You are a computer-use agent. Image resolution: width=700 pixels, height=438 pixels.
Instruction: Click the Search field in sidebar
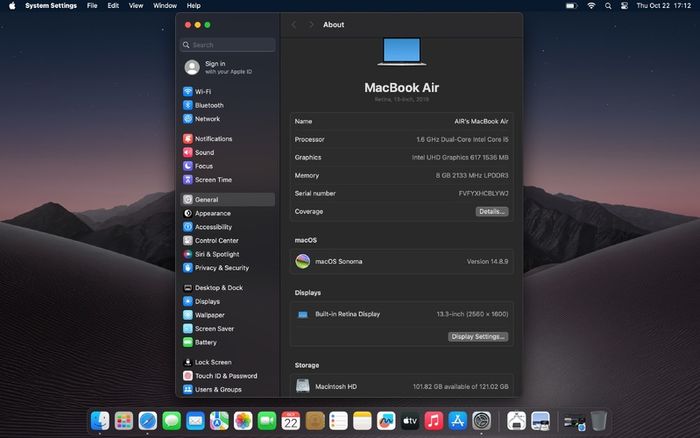tap(228, 45)
